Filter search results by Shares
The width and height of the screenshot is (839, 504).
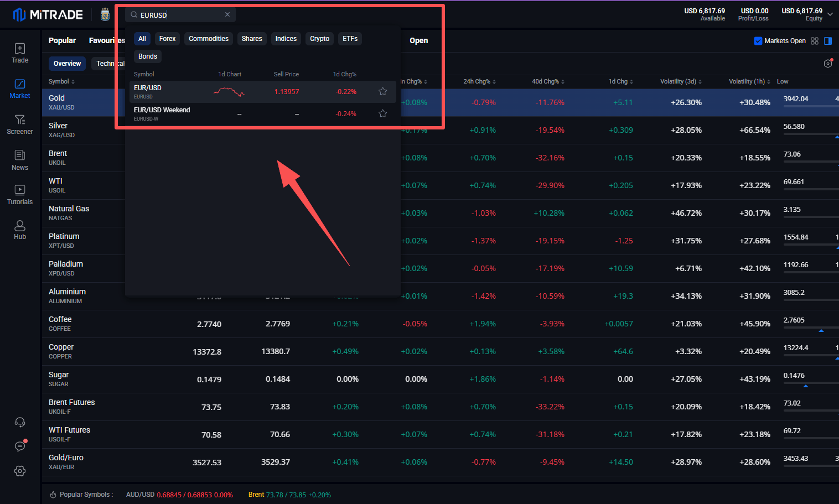coord(252,39)
